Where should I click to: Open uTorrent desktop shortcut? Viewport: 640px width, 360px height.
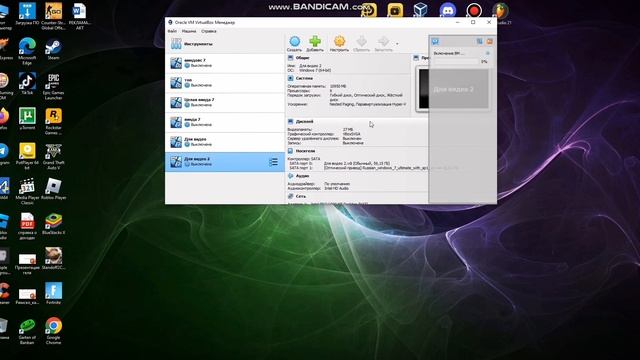27,119
